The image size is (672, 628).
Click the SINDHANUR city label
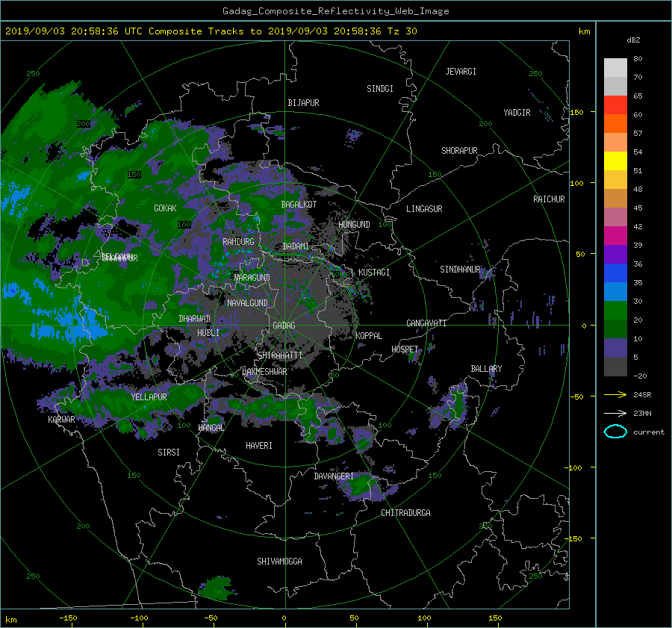click(x=460, y=270)
